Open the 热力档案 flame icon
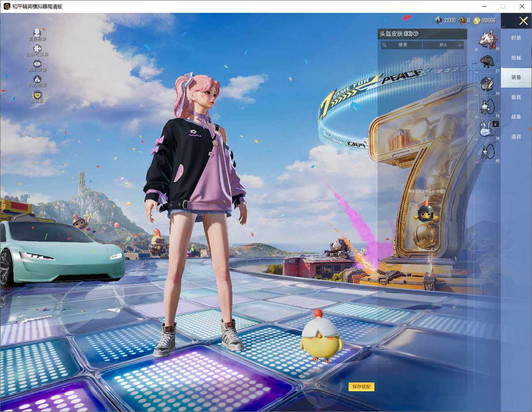532x412 pixels. click(37, 79)
